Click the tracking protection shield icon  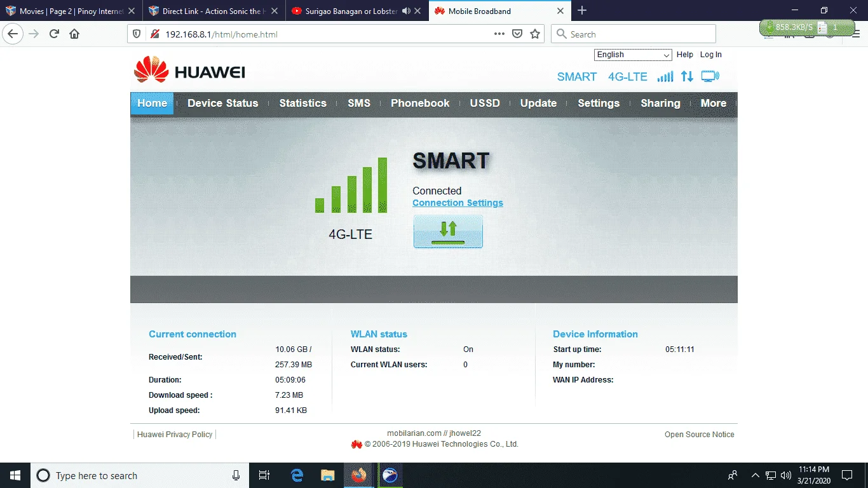pyautogui.click(x=137, y=34)
